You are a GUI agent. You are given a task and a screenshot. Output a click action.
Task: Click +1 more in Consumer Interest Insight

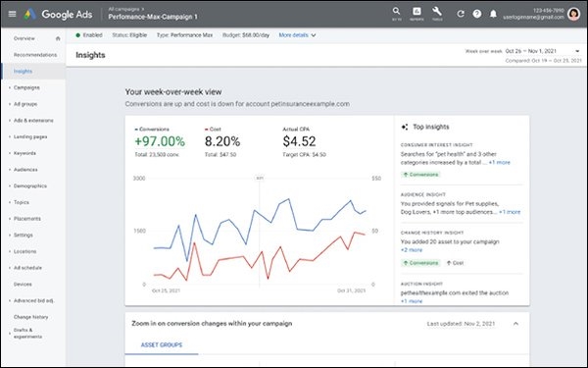[499, 163]
